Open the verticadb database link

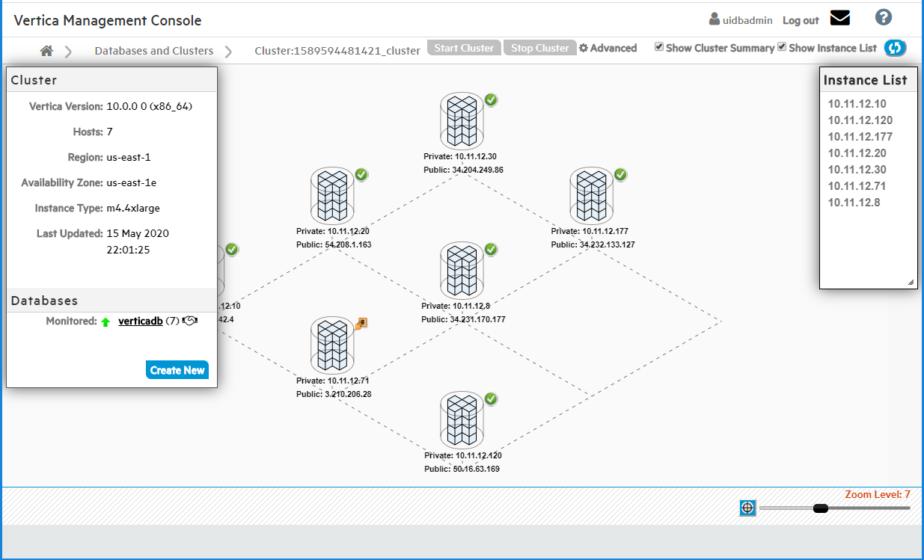[x=140, y=321]
